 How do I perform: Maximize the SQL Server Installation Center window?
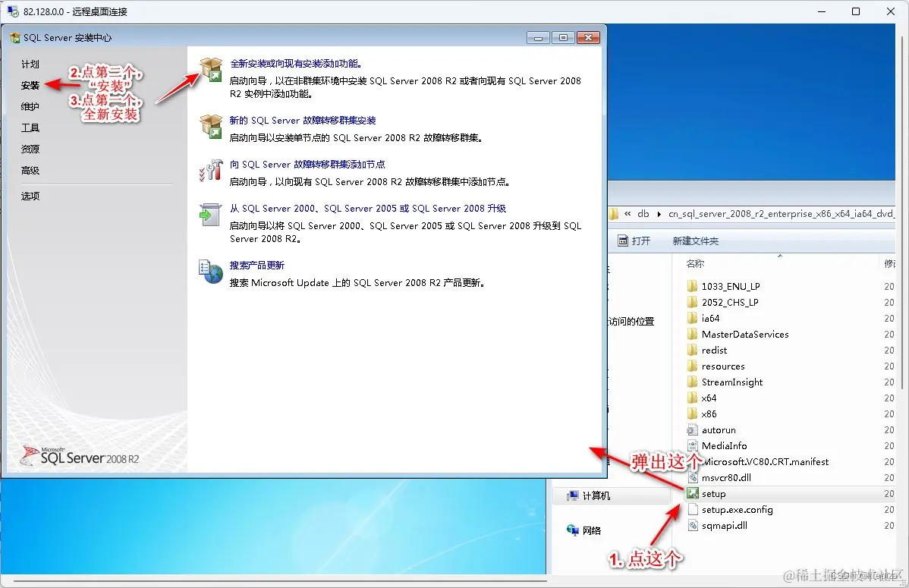point(563,38)
